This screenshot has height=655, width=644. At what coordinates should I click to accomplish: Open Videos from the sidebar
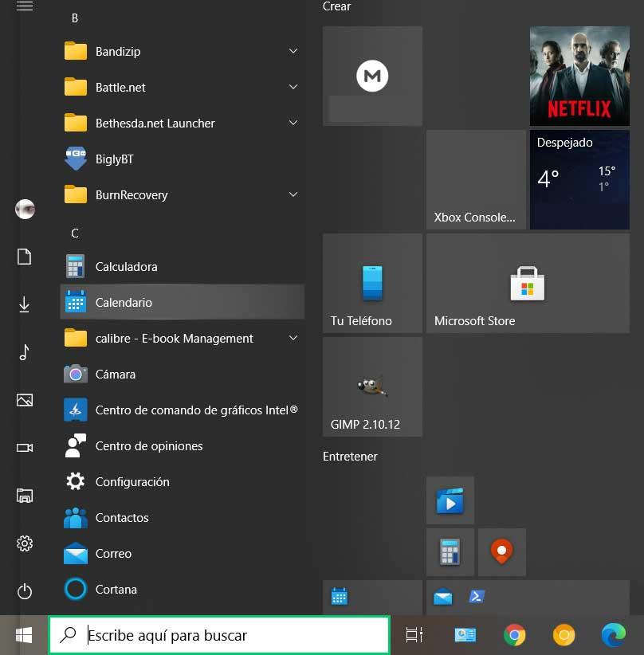tap(24, 448)
